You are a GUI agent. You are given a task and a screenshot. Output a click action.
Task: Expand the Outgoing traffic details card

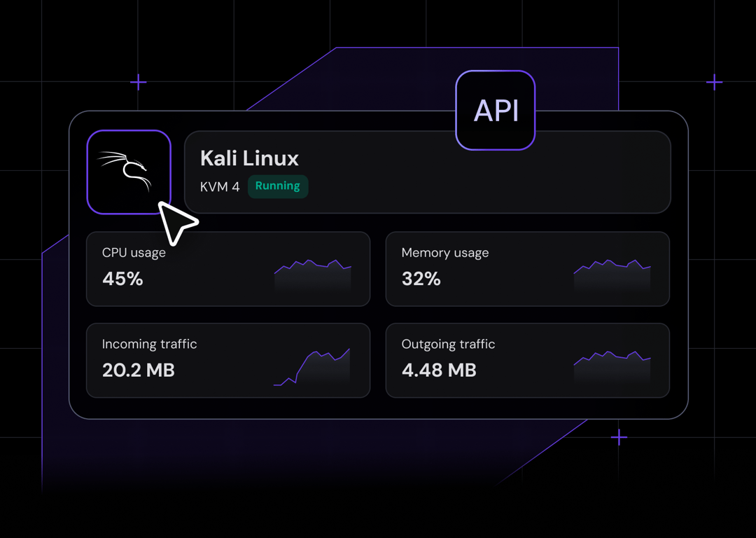pos(527,360)
